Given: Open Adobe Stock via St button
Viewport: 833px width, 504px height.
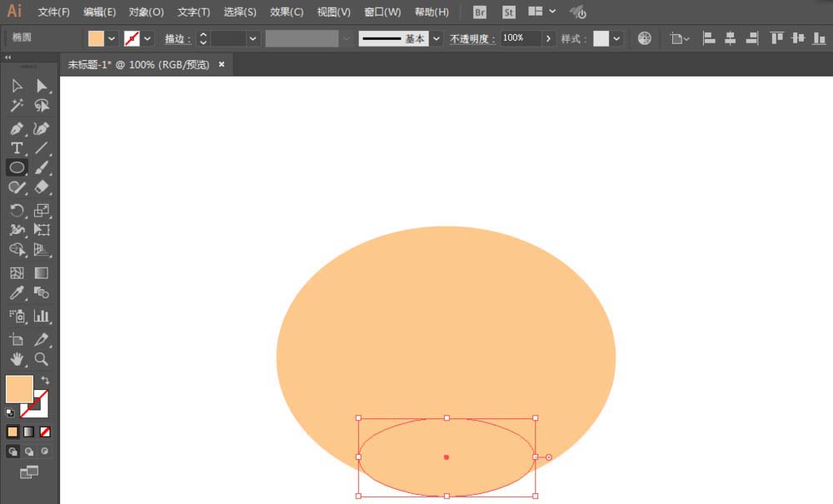Looking at the screenshot, I should (508, 12).
